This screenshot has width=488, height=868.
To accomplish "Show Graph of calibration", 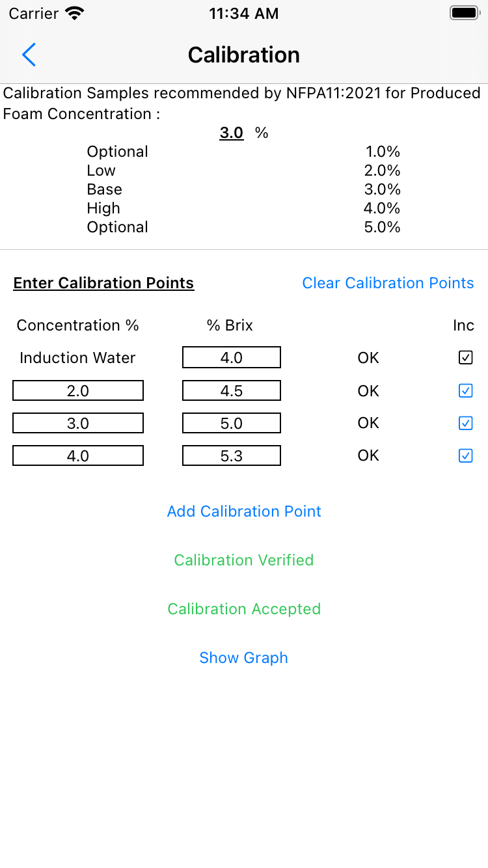I will tap(244, 658).
